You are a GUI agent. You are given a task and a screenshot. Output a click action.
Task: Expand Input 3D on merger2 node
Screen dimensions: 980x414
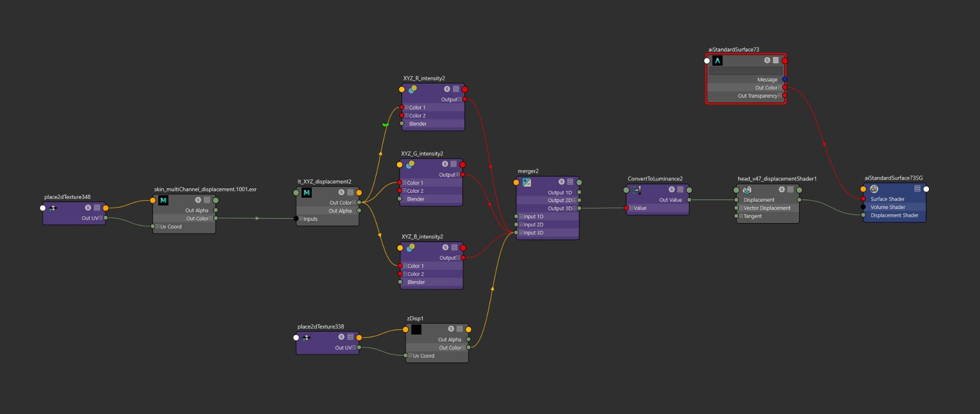(x=521, y=233)
